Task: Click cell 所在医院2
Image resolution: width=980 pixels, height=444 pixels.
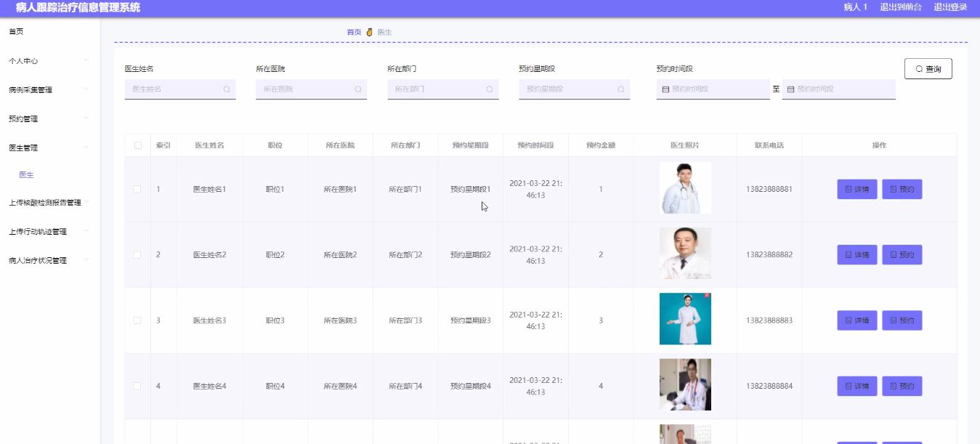Action: click(x=340, y=255)
